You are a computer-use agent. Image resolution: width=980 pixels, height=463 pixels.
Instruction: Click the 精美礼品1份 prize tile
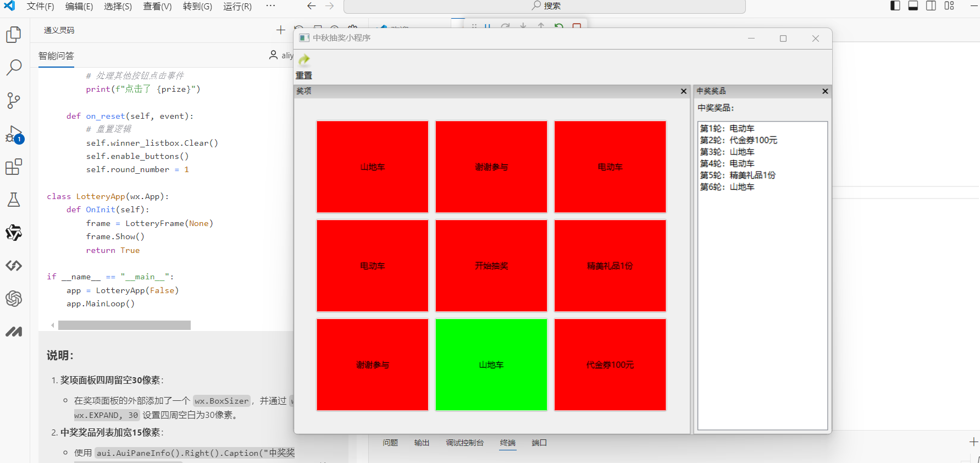tap(610, 266)
